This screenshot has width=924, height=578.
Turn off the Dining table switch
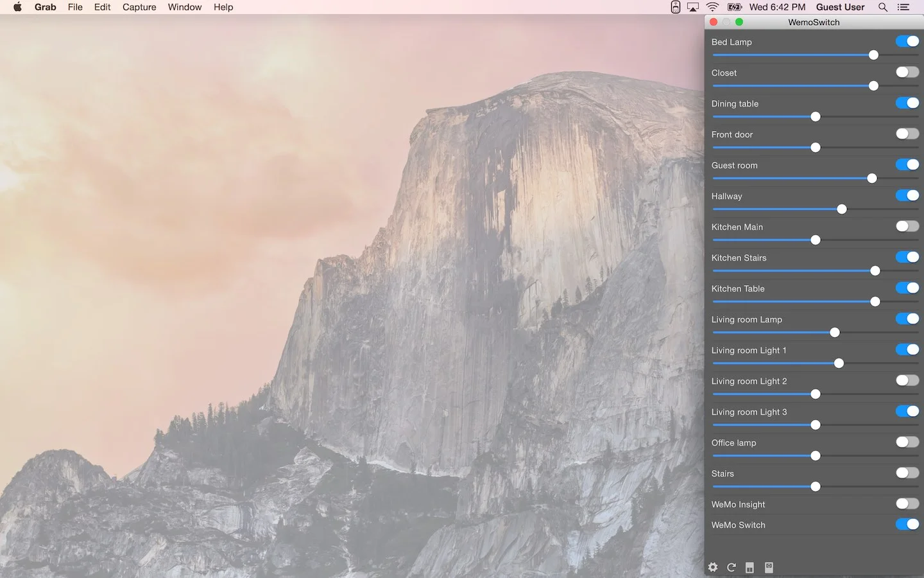click(907, 103)
